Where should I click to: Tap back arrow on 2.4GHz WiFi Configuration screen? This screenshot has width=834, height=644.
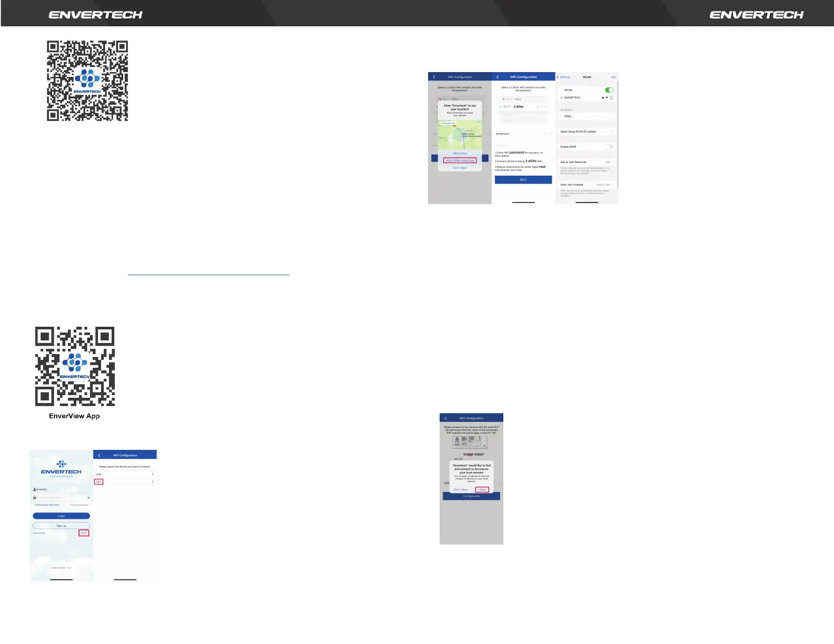click(x=498, y=77)
